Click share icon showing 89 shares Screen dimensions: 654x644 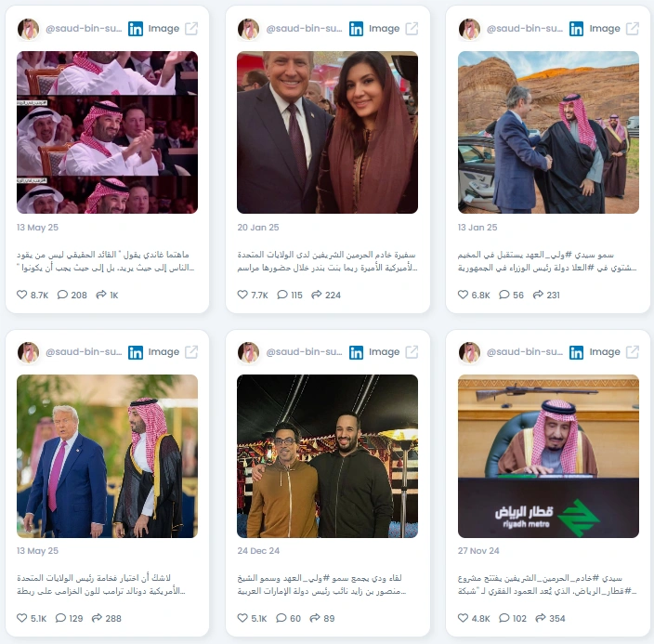(x=315, y=618)
